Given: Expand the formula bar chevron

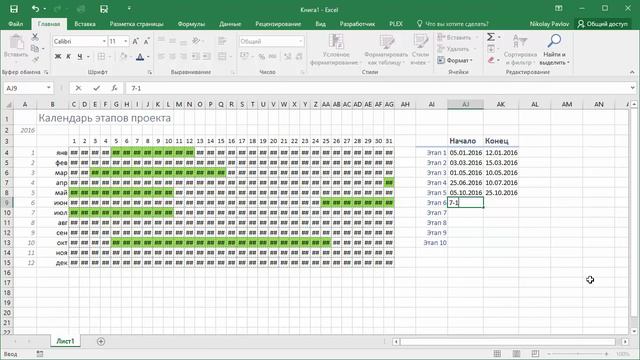Looking at the screenshot, I should (632, 88).
